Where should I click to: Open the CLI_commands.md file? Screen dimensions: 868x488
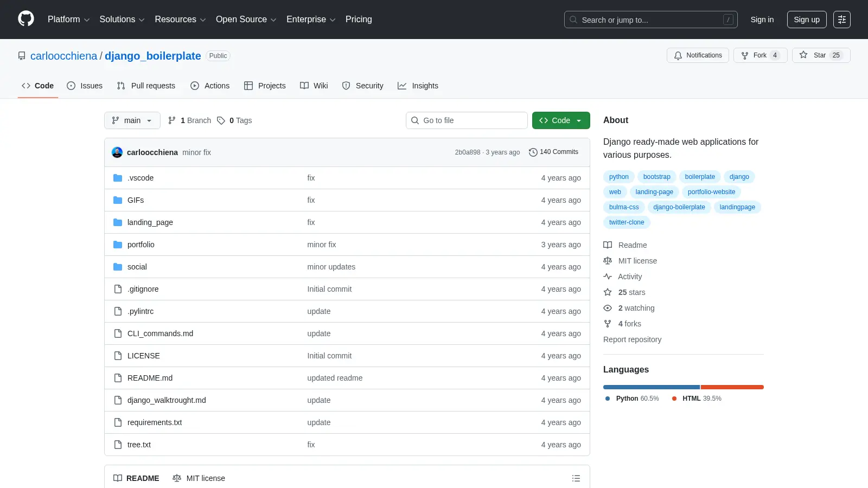click(x=160, y=333)
